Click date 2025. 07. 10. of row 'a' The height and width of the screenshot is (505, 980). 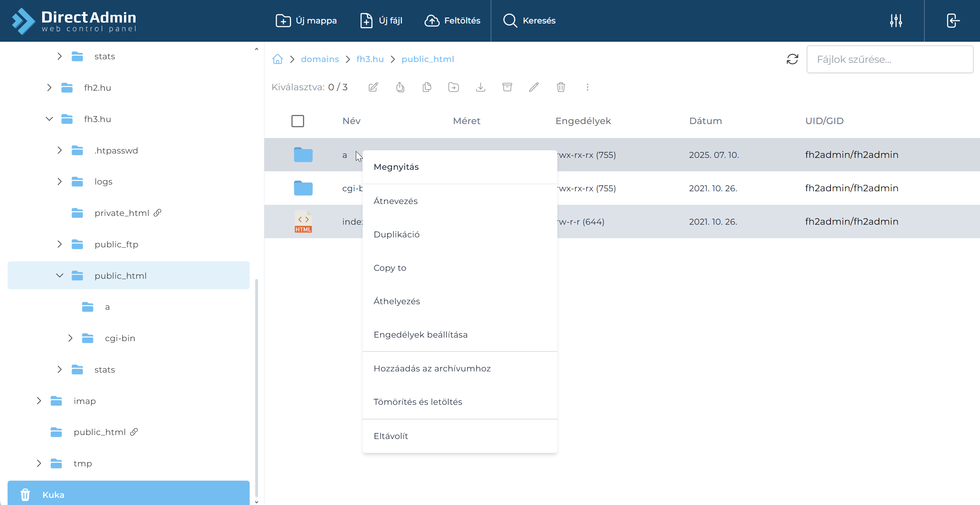point(714,155)
